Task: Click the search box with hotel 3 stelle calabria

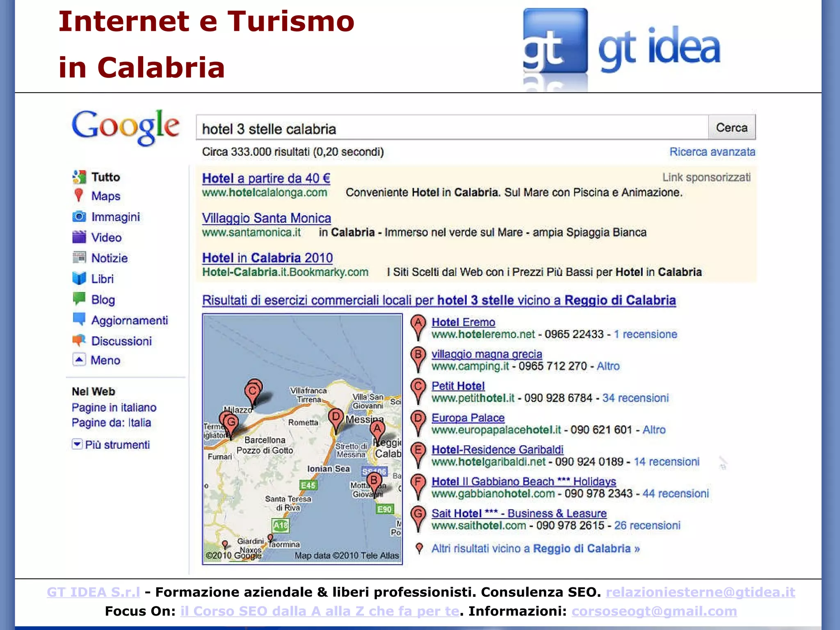Action: pyautogui.click(x=452, y=128)
